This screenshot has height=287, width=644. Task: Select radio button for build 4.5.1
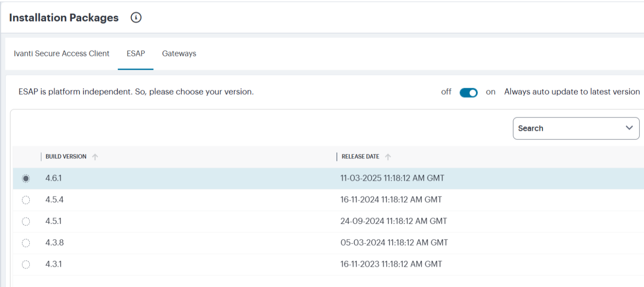[x=26, y=221]
